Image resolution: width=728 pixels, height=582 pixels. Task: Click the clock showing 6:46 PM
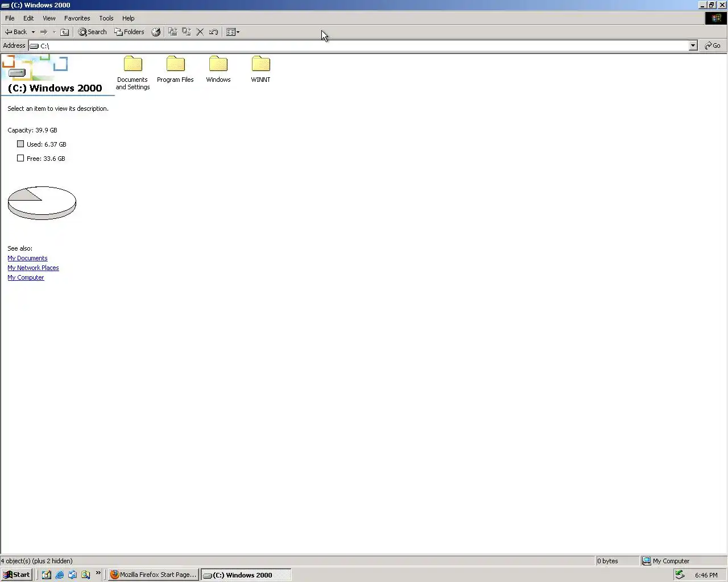click(706, 575)
